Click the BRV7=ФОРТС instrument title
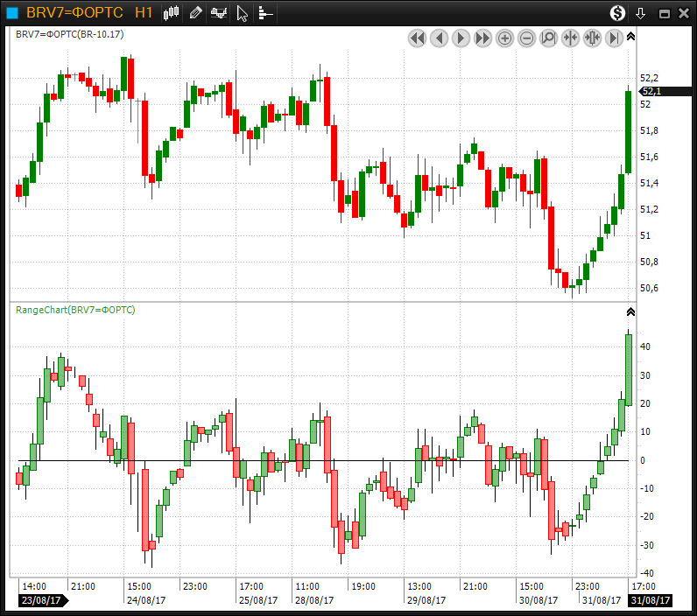 [x=74, y=12]
